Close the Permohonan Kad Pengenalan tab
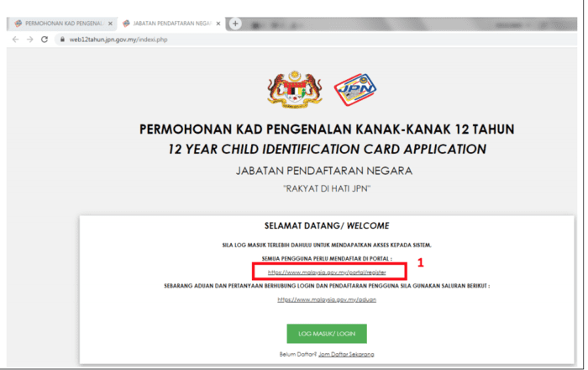The image size is (588, 370). coord(110,24)
